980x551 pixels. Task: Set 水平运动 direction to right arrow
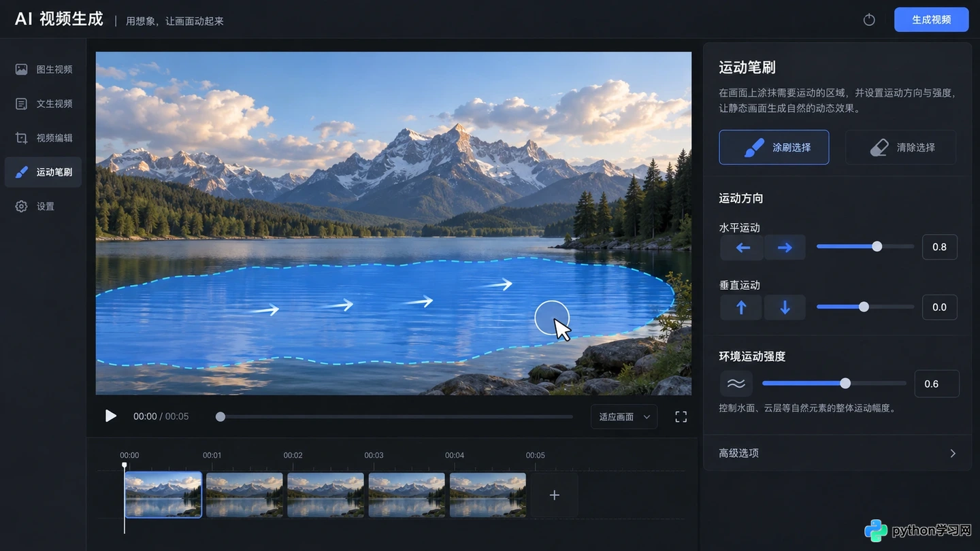785,248
